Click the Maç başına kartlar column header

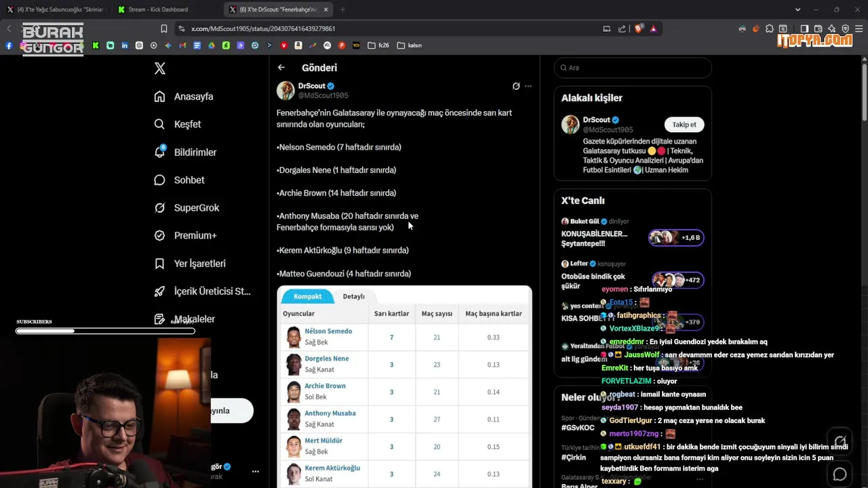tap(494, 314)
